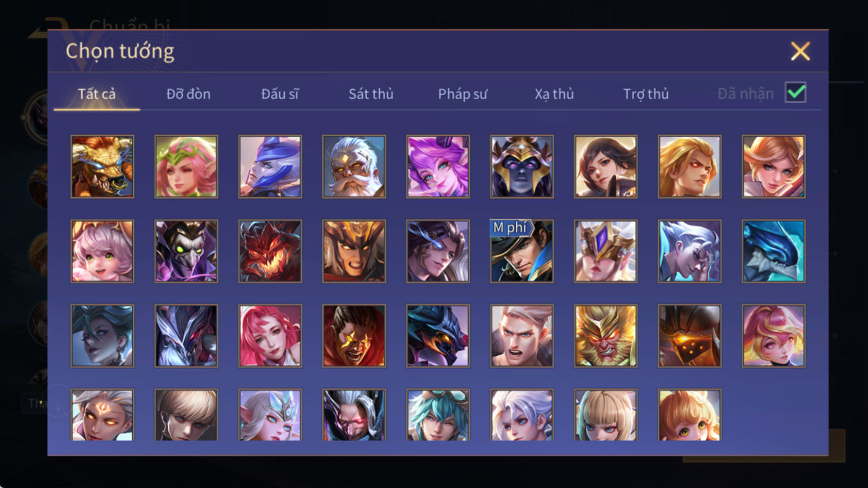Switch to the Trợ thủ tab

[646, 94]
